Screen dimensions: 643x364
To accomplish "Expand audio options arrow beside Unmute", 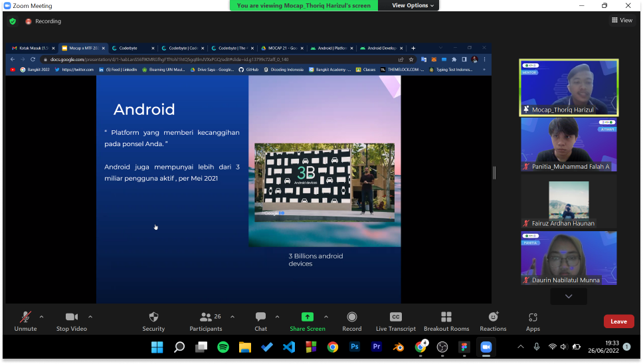I will 42,317.
